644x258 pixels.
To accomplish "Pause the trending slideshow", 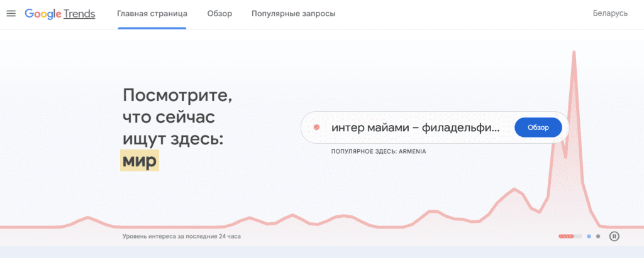I will [614, 236].
